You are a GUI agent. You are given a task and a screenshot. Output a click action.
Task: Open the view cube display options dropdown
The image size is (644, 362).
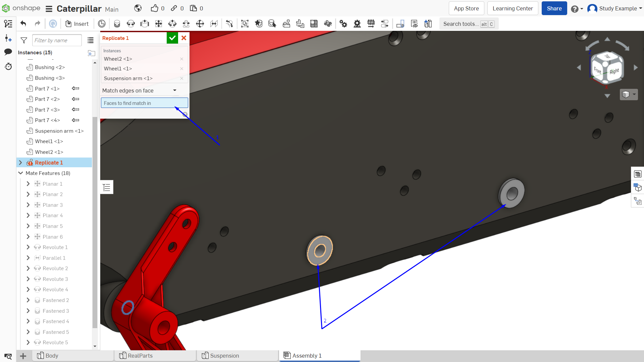(x=629, y=95)
